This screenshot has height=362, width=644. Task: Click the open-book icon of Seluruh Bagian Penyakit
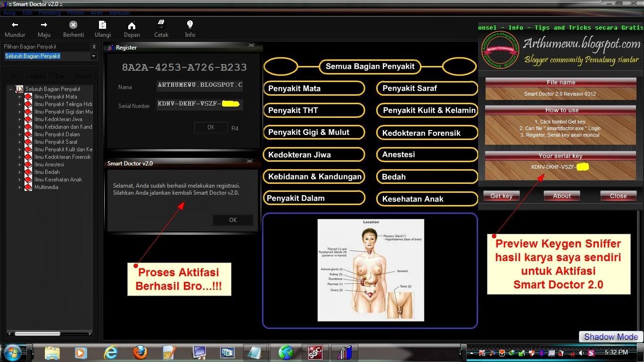coord(19,89)
